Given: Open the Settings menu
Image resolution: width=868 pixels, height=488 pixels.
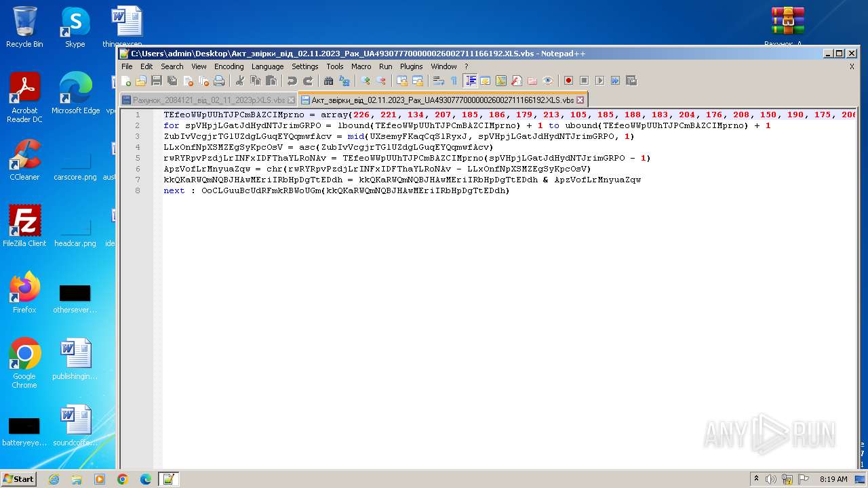Looking at the screenshot, I should (305, 66).
